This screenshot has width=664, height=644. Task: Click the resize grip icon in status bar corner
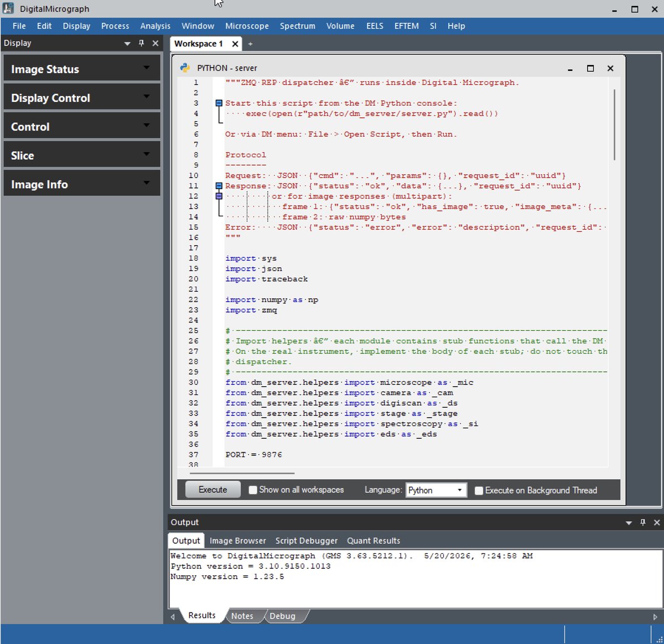658,638
